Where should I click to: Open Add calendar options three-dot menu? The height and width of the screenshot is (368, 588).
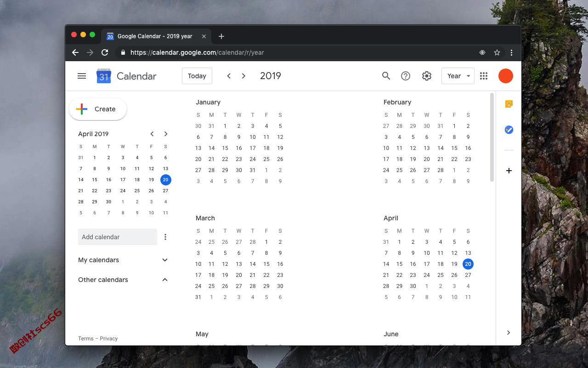[165, 237]
